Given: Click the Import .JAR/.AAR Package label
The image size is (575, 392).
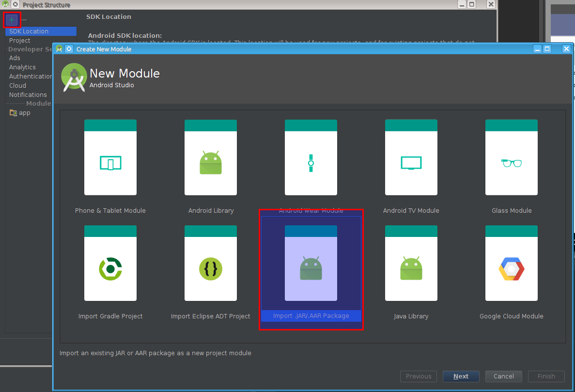Looking at the screenshot, I should pyautogui.click(x=311, y=316).
